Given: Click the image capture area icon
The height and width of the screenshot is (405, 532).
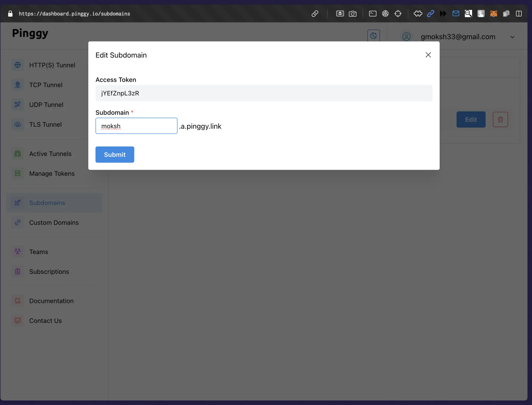Looking at the screenshot, I should [340, 14].
